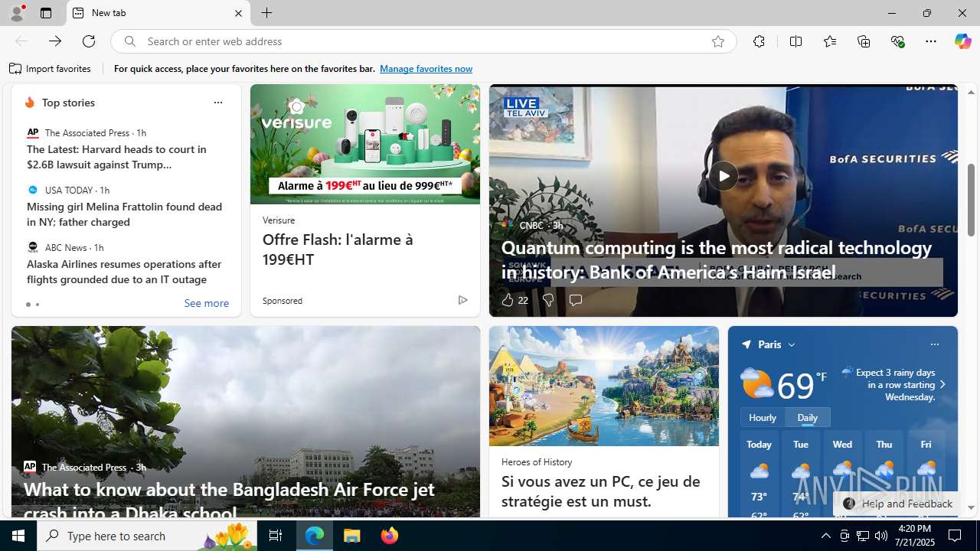Click See more in Top stories
Image resolution: width=980 pixels, height=551 pixels.
click(206, 304)
